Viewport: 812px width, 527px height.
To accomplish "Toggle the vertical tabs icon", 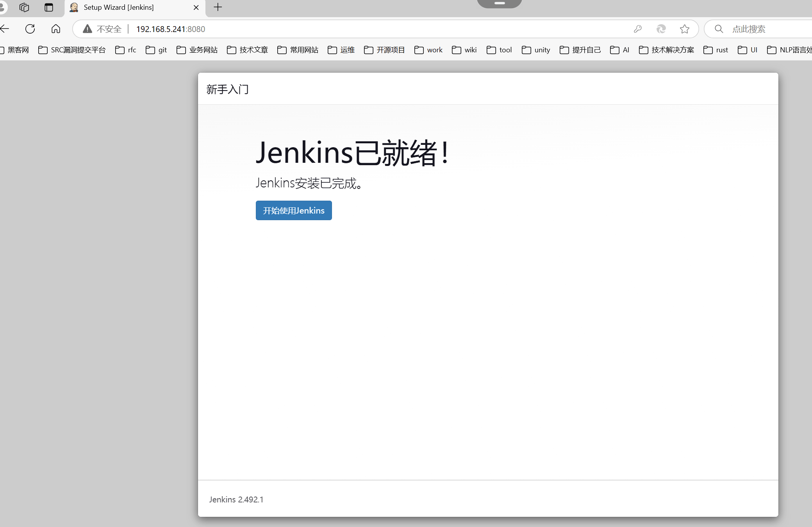I will tap(49, 7).
